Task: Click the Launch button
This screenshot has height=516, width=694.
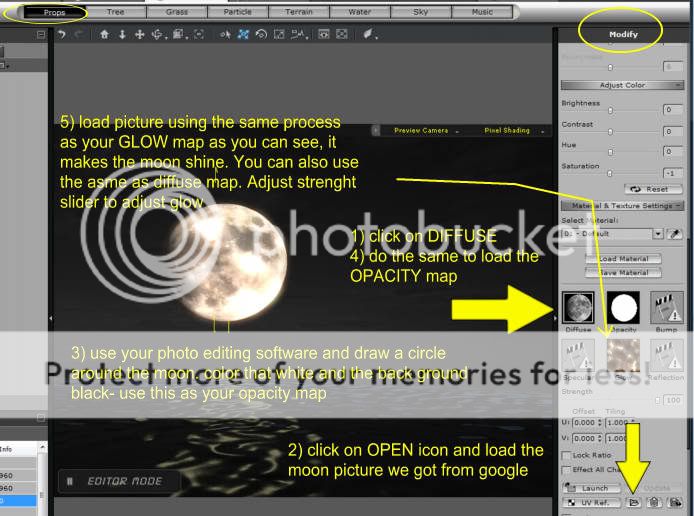Action: click(x=592, y=488)
